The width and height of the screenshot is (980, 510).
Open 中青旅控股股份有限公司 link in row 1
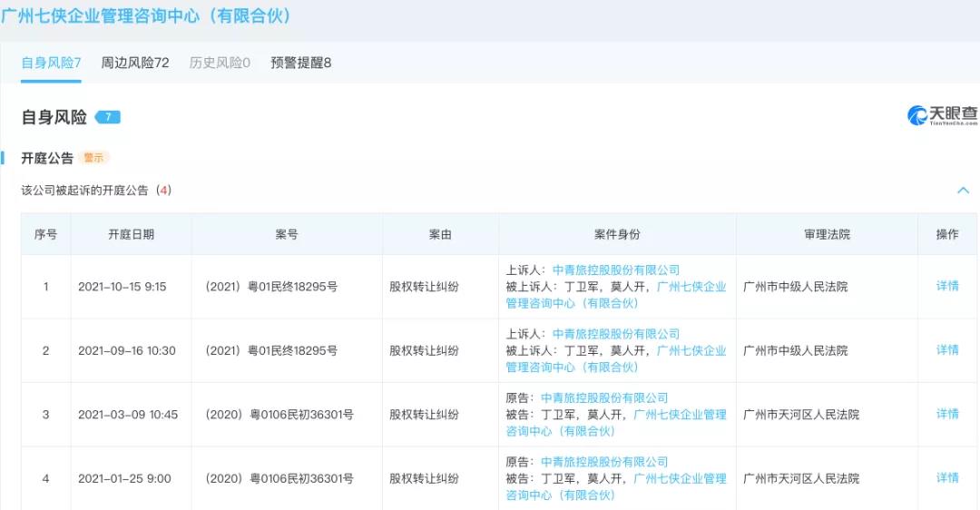(615, 270)
